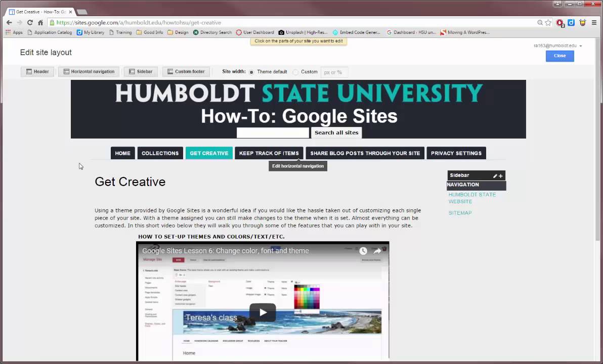Open the My Library bookmark
603x364 pixels.
coord(91,33)
